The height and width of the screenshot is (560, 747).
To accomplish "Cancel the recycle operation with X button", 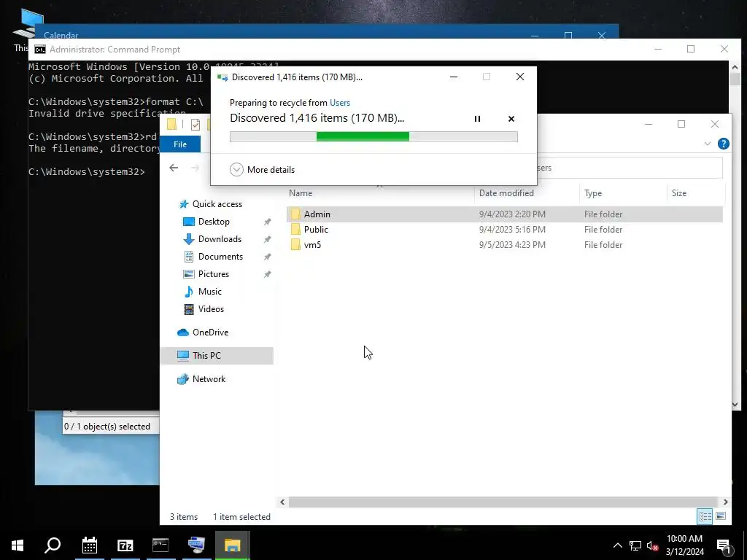I will [511, 119].
